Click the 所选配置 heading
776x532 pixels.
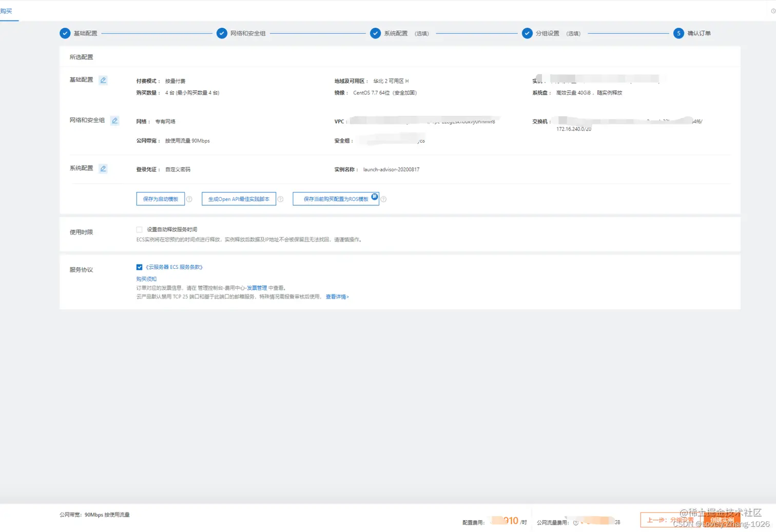pos(81,57)
